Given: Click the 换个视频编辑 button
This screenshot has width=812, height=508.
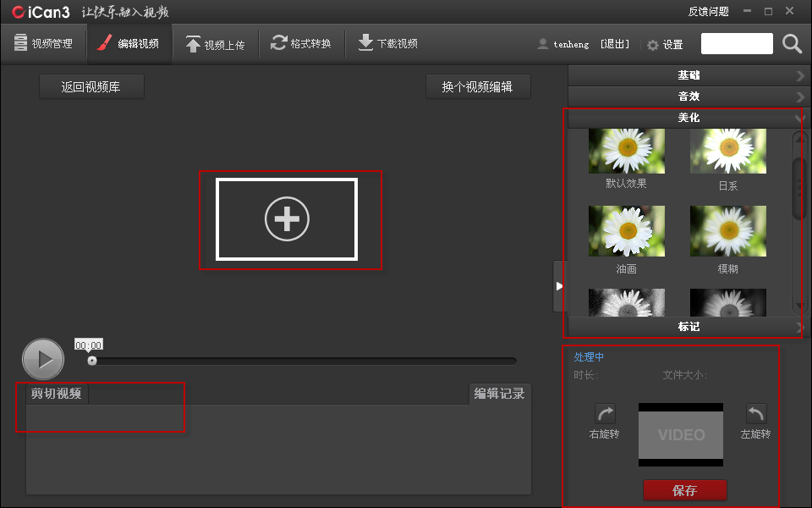Looking at the screenshot, I should [x=478, y=86].
